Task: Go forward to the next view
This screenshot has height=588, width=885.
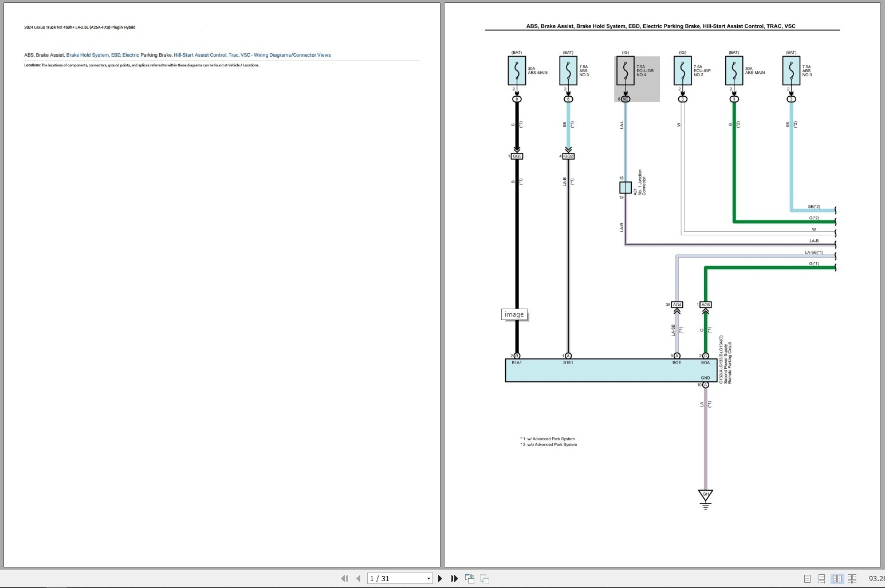Action: click(485, 578)
